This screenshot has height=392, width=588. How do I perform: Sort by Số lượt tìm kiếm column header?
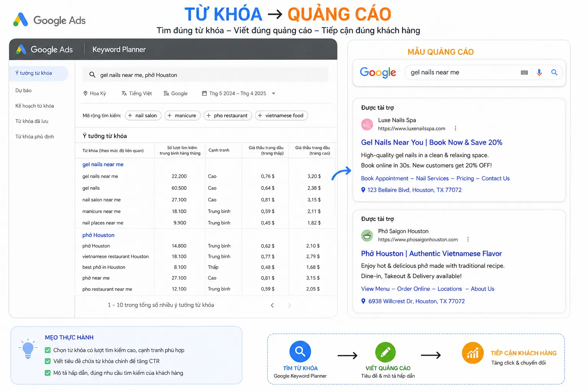tap(180, 150)
